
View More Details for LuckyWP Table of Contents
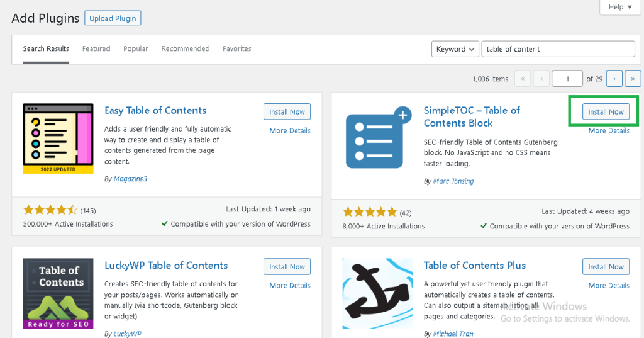click(290, 285)
